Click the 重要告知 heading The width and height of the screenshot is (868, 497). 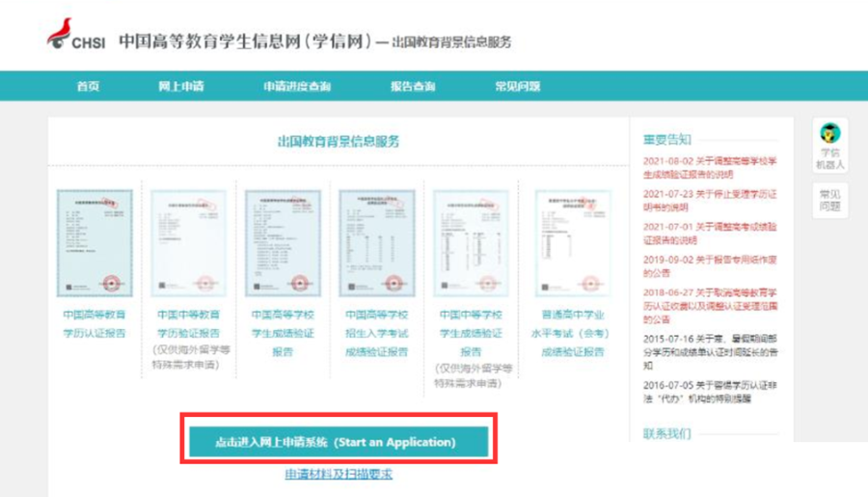coord(667,140)
